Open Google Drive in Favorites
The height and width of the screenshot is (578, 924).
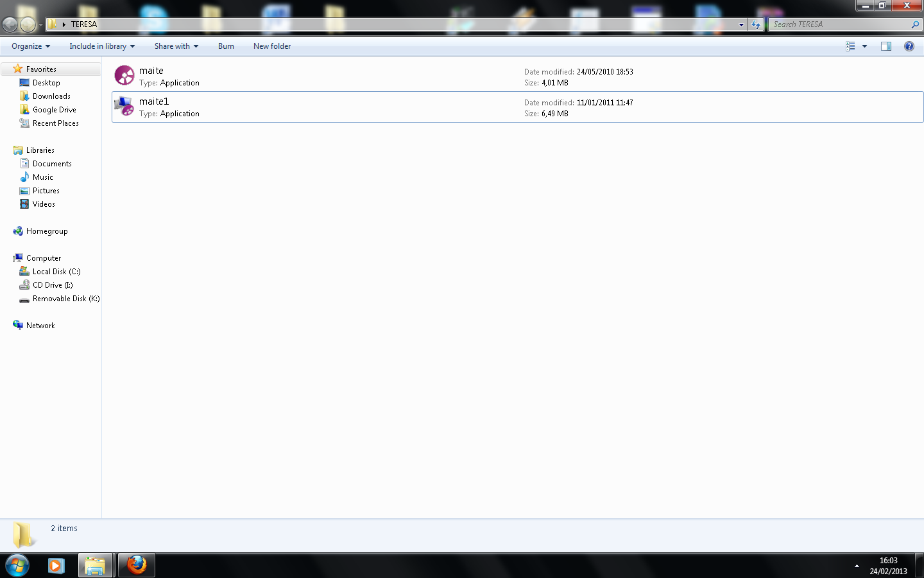55,110
